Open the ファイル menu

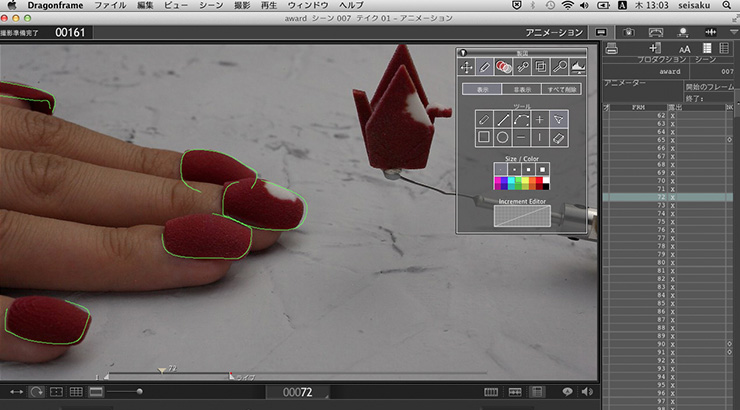click(x=110, y=5)
